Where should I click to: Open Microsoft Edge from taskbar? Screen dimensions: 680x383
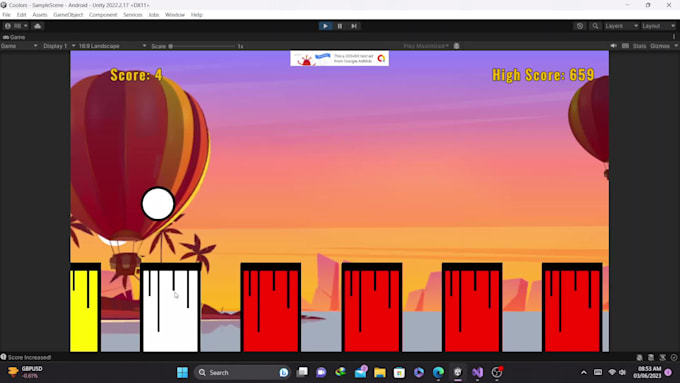tap(438, 373)
